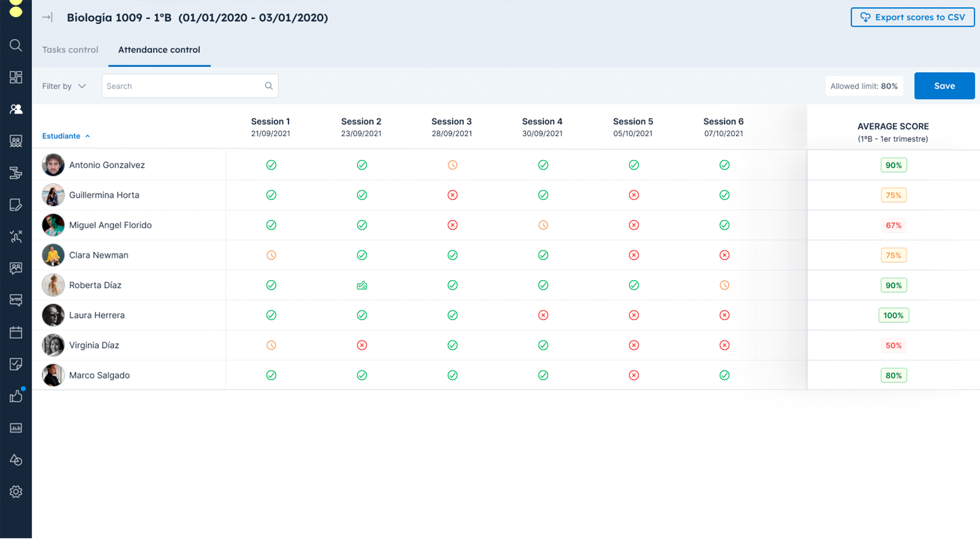Select the Attendance control tab
The height and width of the screenshot is (539, 980).
[x=159, y=49]
